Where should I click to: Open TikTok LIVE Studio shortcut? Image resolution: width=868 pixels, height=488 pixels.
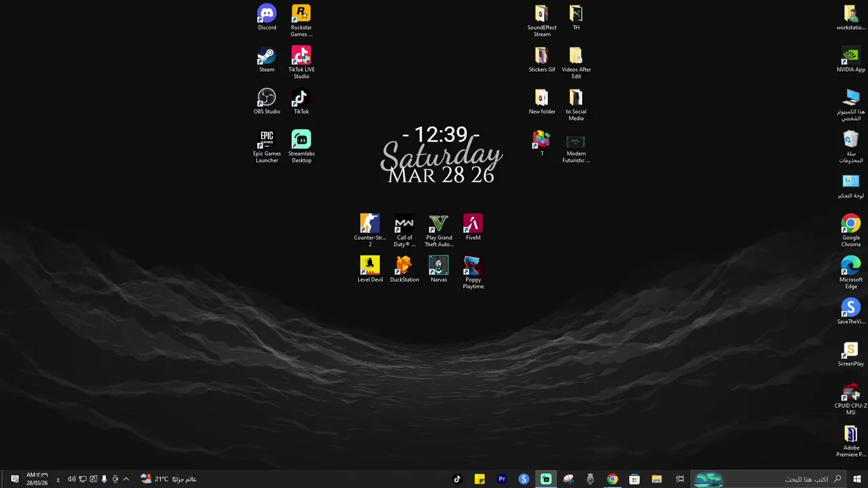(x=301, y=63)
